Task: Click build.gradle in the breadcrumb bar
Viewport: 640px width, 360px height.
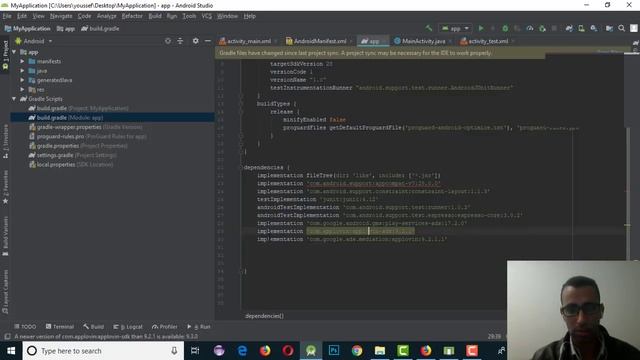Action: click(x=100, y=29)
